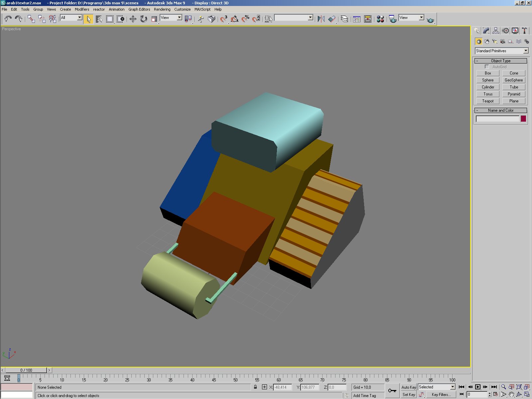
Task: Select Cameras category icon
Action: (x=503, y=42)
